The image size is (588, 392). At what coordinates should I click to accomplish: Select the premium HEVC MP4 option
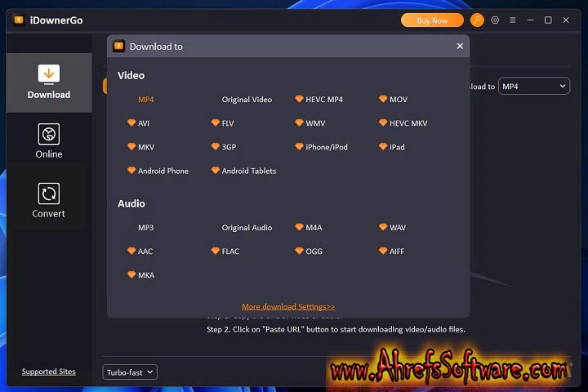(323, 100)
